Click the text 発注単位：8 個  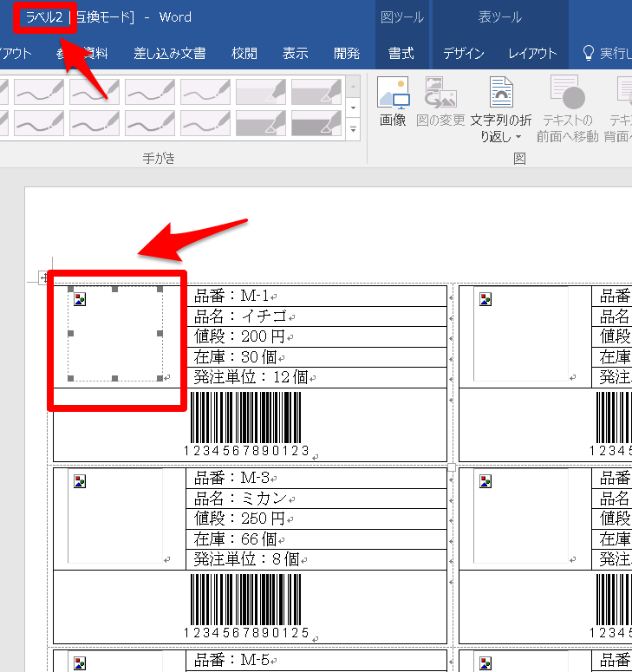click(x=246, y=559)
